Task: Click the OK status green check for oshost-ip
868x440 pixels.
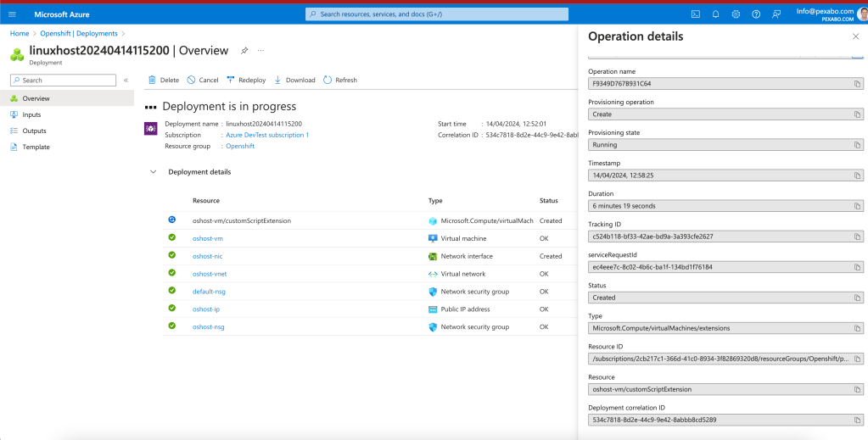Action: click(x=171, y=309)
